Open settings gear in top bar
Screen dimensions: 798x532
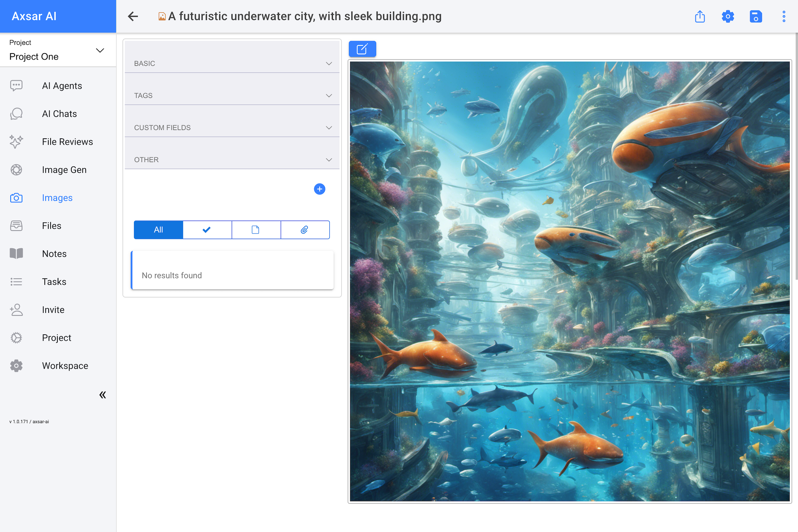[x=727, y=16]
